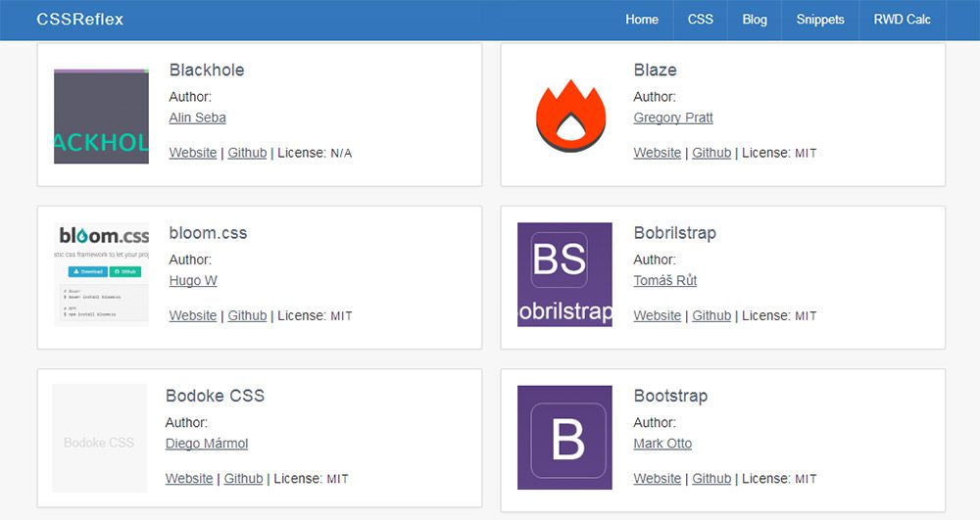This screenshot has width=980, height=520.
Task: Click the Bobrilstrap card title
Action: tap(675, 233)
